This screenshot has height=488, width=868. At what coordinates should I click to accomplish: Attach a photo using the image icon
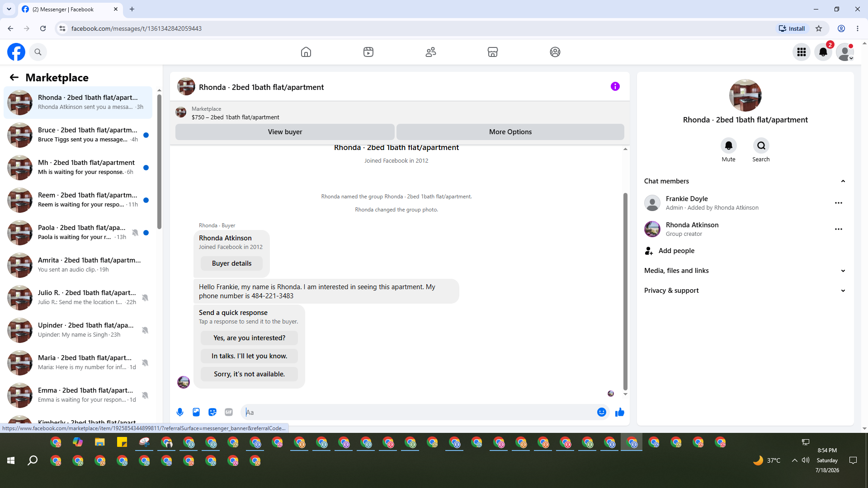[x=196, y=412]
